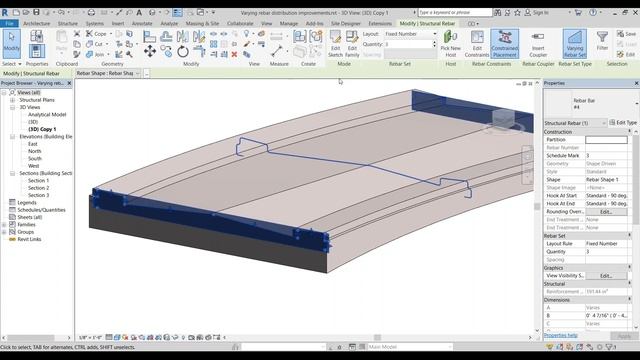Screen dimensions: 640x360
Task: Click the Properties panel vertical scrollbar
Action: tap(635, 180)
